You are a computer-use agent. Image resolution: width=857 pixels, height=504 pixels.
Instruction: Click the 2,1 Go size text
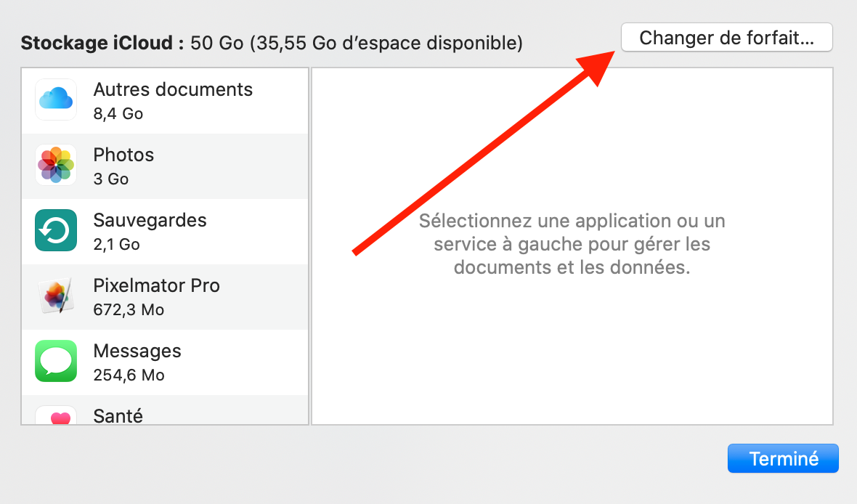point(116,245)
